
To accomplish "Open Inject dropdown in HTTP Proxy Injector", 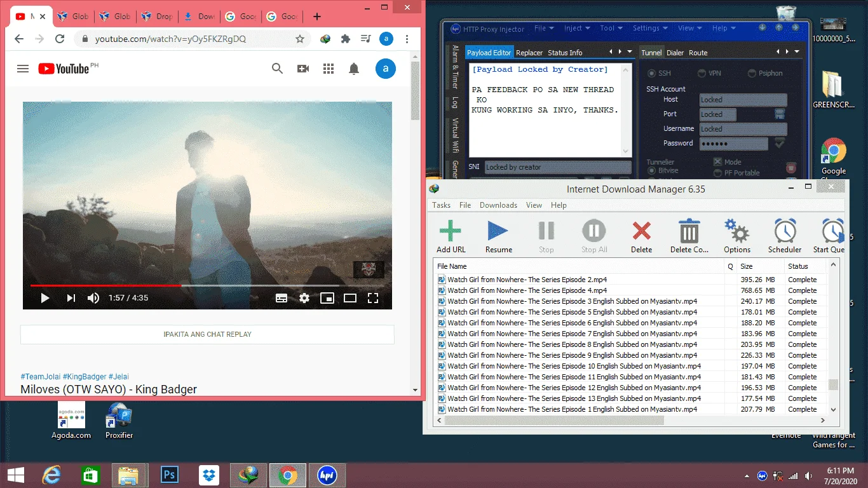I will click(x=577, y=28).
